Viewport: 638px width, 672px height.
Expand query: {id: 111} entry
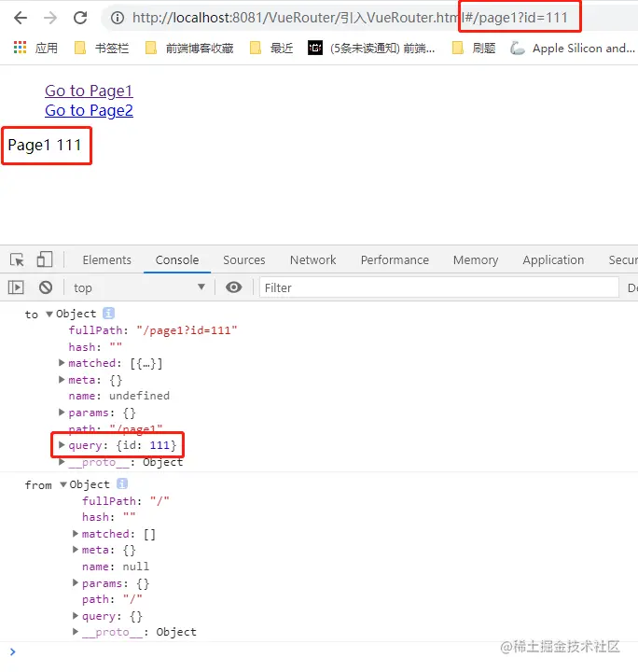(62, 445)
